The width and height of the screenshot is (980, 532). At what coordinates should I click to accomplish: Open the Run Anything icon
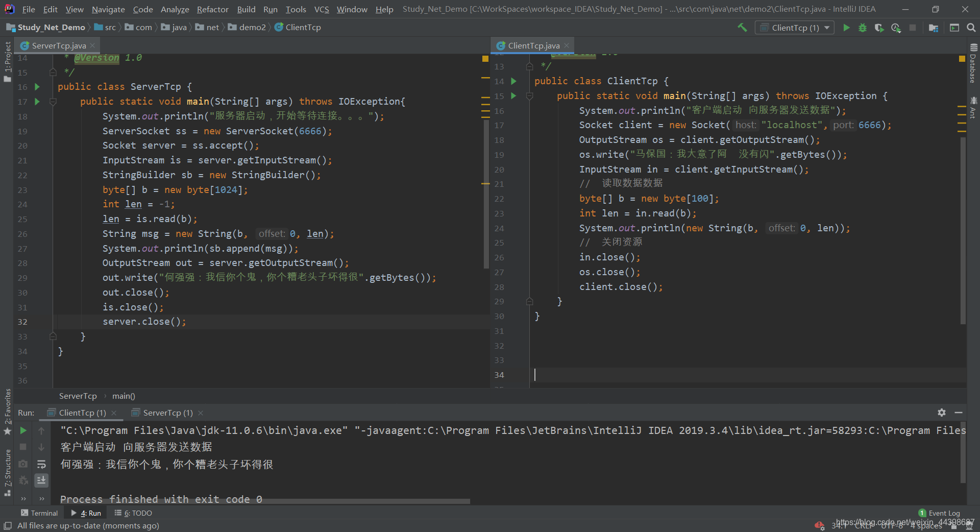click(x=954, y=28)
